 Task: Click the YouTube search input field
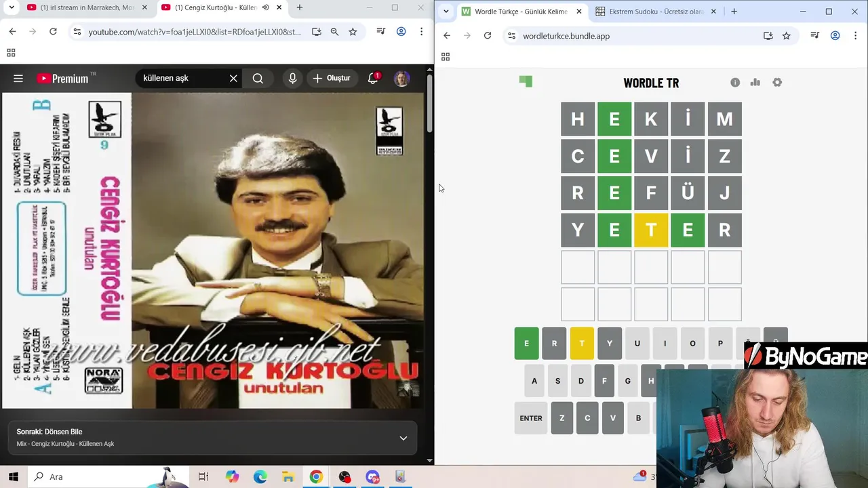(x=183, y=78)
